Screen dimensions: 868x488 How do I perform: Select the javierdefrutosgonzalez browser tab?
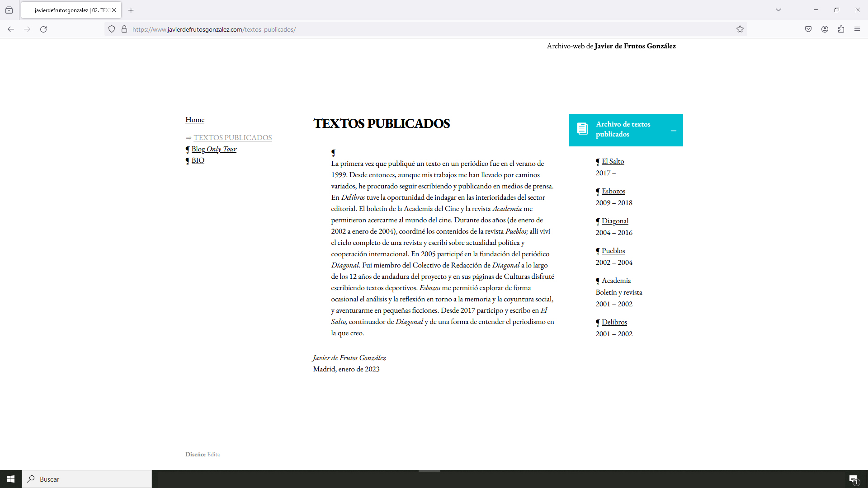tap(71, 10)
